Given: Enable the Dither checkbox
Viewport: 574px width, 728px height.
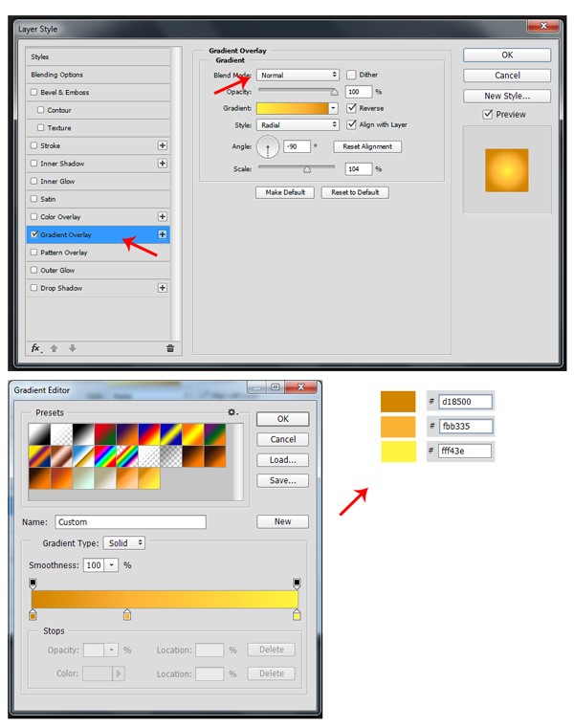Looking at the screenshot, I should point(351,75).
